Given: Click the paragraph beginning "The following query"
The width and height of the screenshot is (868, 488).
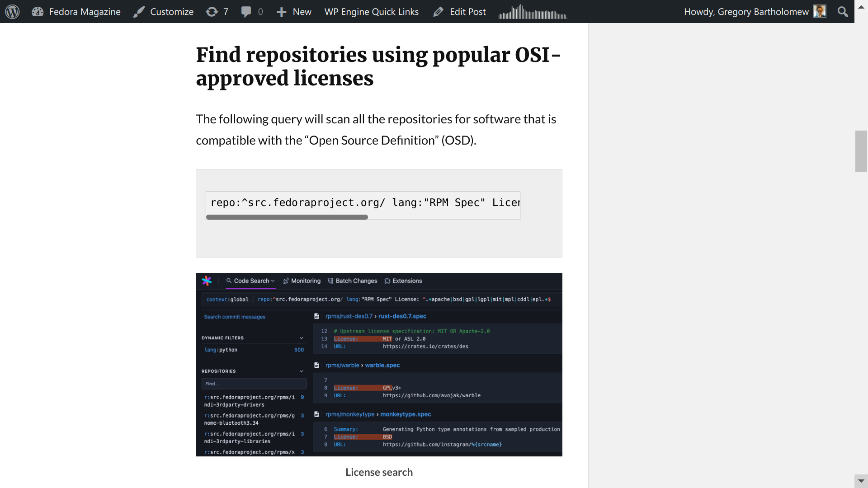Looking at the screenshot, I should tap(376, 130).
